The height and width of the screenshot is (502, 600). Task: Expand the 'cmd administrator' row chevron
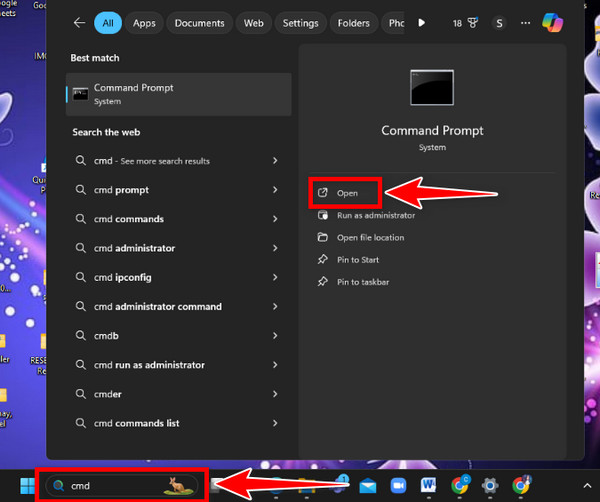pos(275,248)
